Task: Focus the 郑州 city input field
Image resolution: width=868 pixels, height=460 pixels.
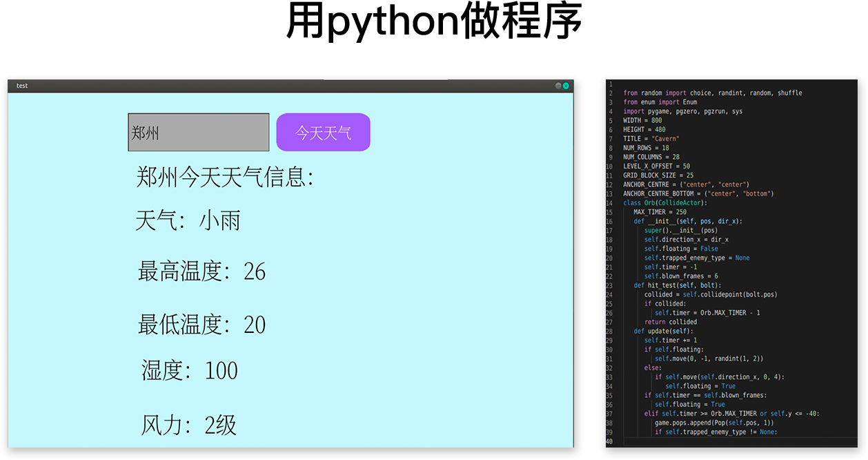Action: 198,132
